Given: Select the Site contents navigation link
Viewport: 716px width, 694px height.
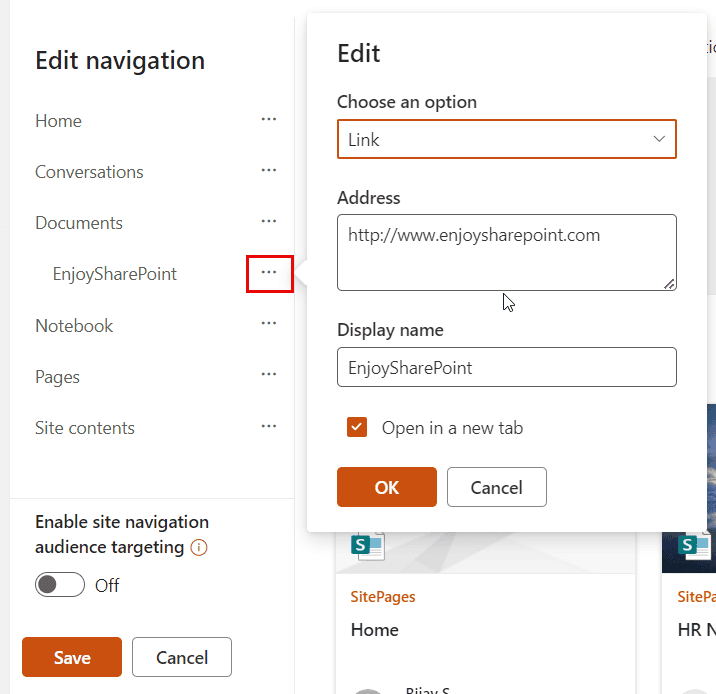Looking at the screenshot, I should (x=85, y=428).
